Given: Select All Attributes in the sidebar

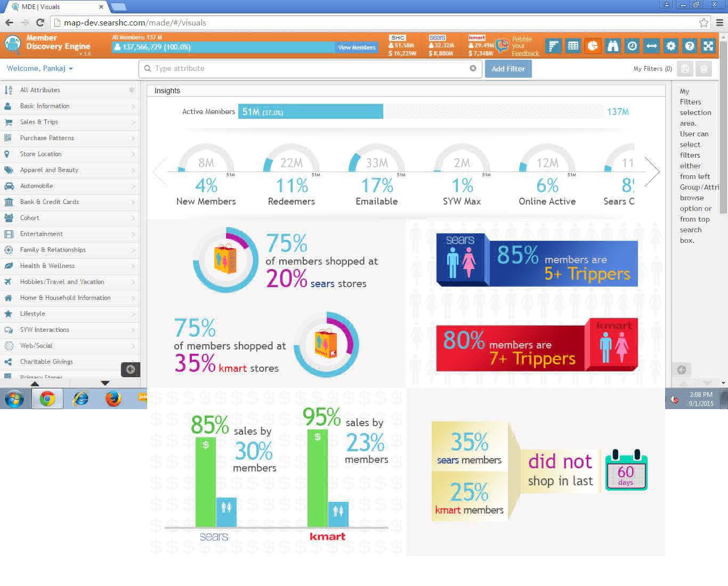Looking at the screenshot, I should 40,90.
